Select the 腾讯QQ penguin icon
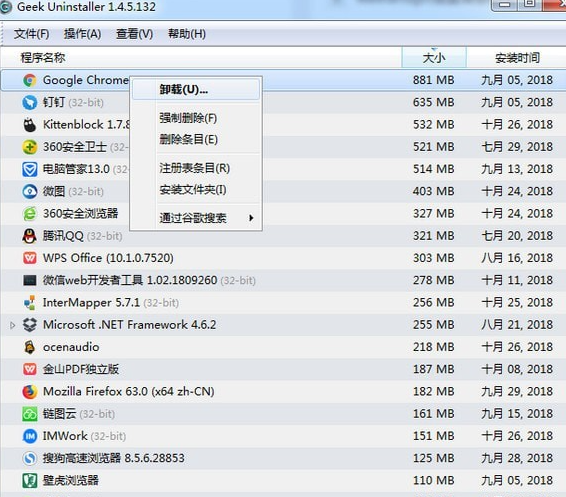566x497 pixels. [x=30, y=236]
